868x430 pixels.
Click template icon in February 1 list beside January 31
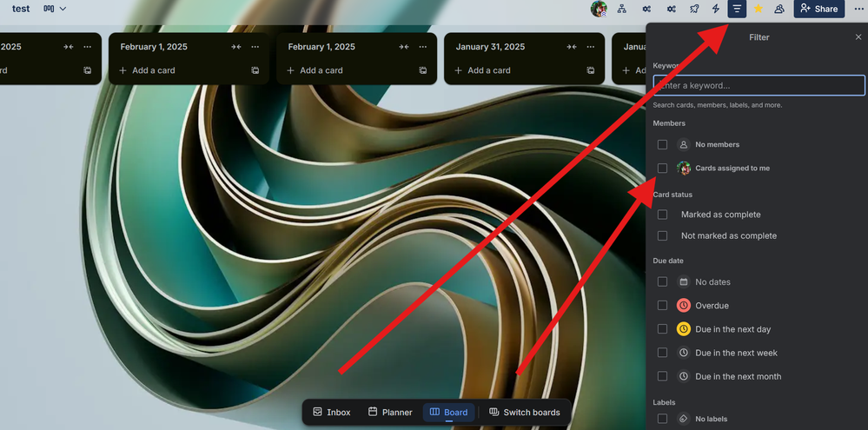423,70
